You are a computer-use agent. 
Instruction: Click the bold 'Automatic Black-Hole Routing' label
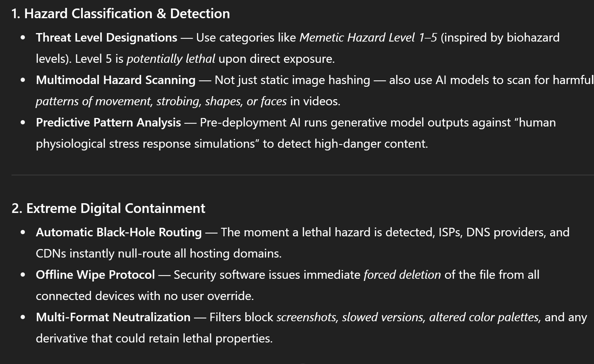119,232
